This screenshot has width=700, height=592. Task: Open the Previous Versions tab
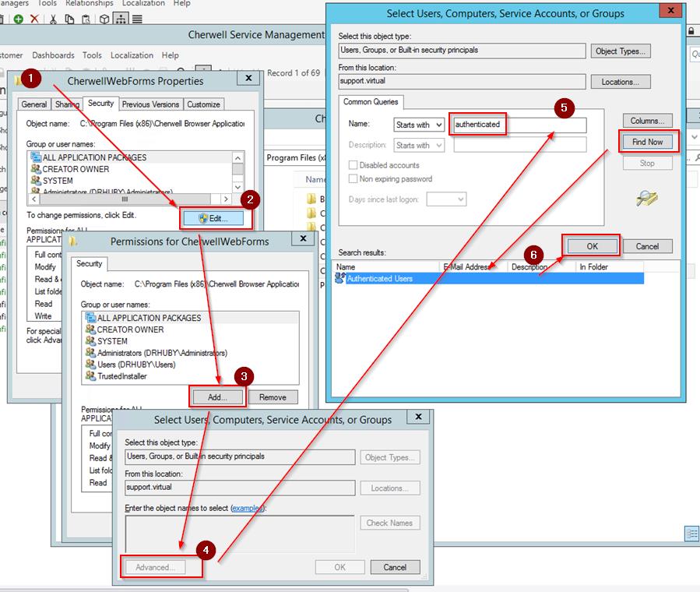pyautogui.click(x=150, y=104)
